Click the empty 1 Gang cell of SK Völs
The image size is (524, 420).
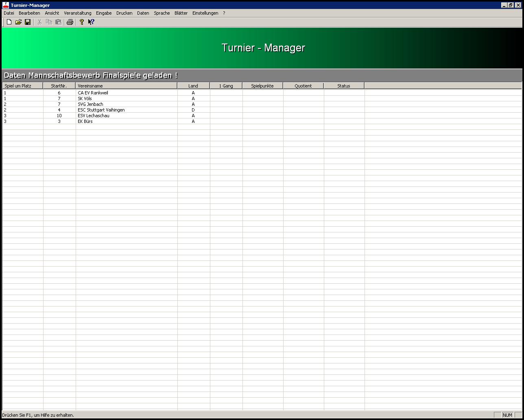(x=226, y=98)
